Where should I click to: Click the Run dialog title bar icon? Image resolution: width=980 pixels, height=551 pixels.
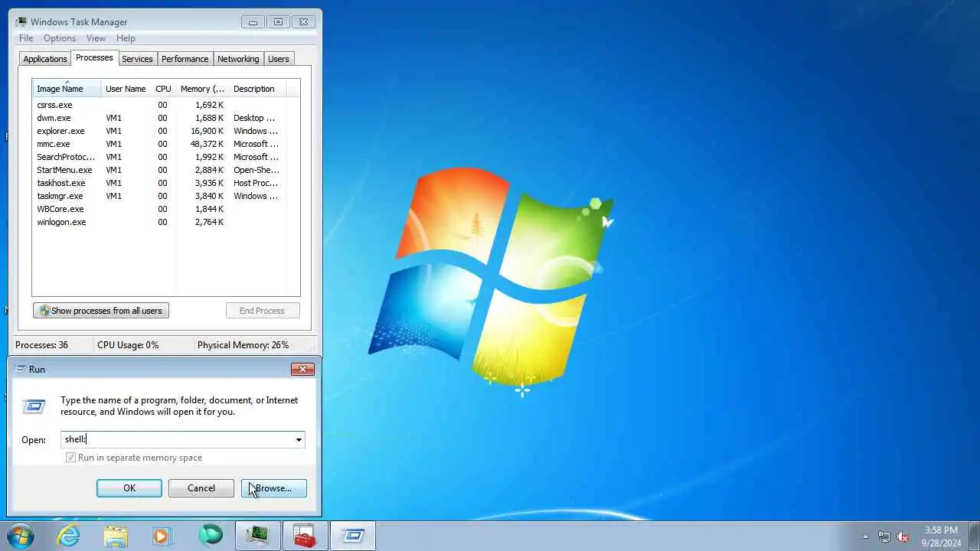[21, 369]
